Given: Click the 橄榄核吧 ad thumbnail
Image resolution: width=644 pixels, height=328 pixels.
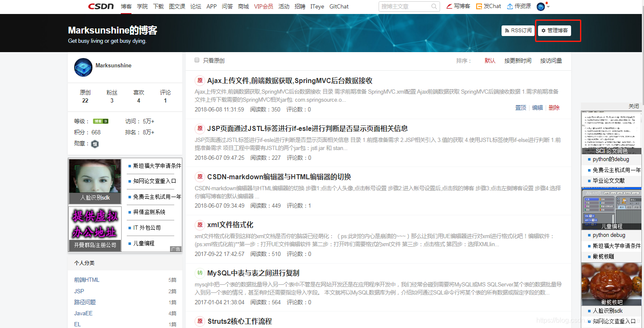Looking at the screenshot, I should pos(611,284).
